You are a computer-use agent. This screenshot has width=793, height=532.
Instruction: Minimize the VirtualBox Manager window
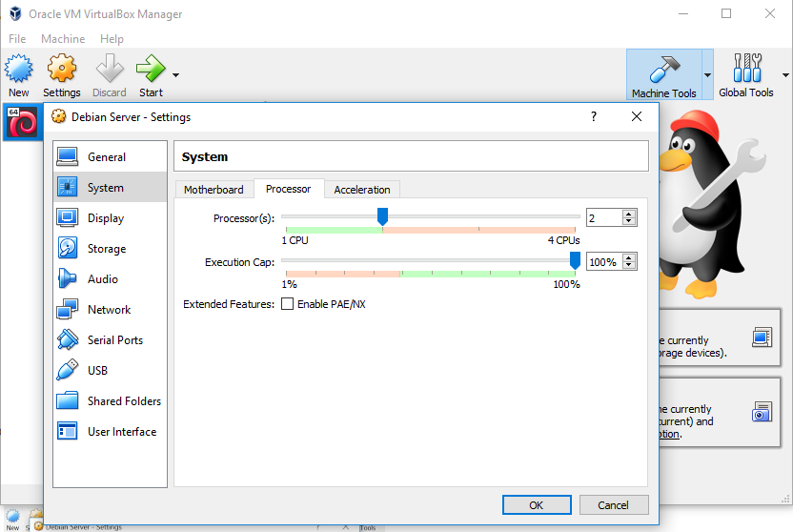coord(683,13)
